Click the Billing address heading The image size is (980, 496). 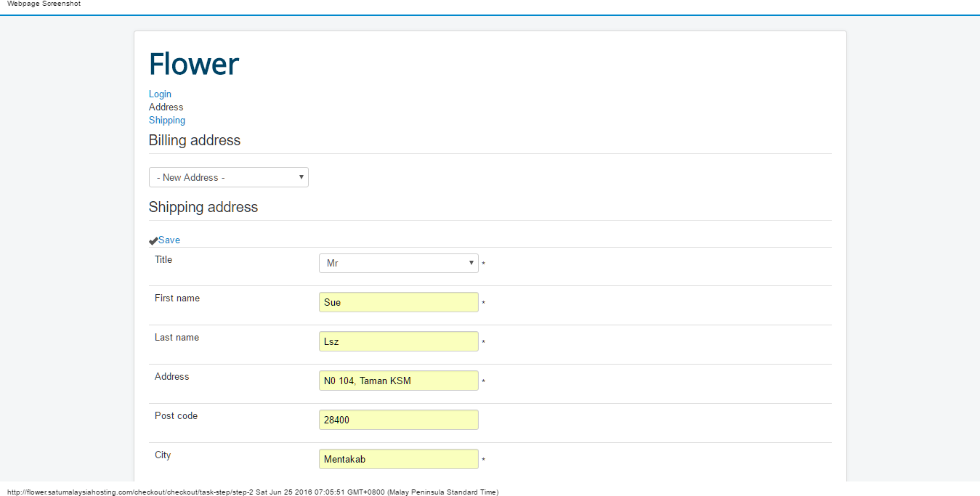(195, 140)
